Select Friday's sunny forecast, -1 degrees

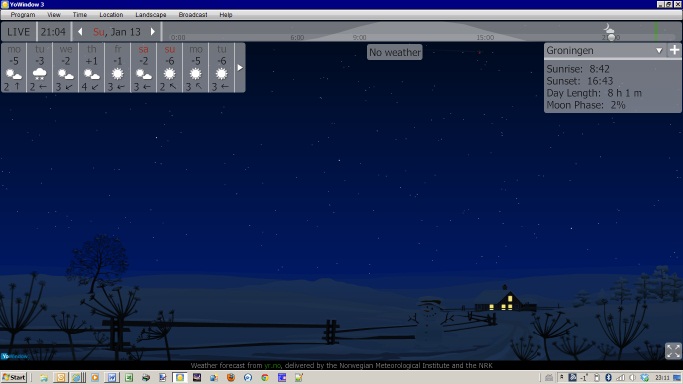(118, 67)
